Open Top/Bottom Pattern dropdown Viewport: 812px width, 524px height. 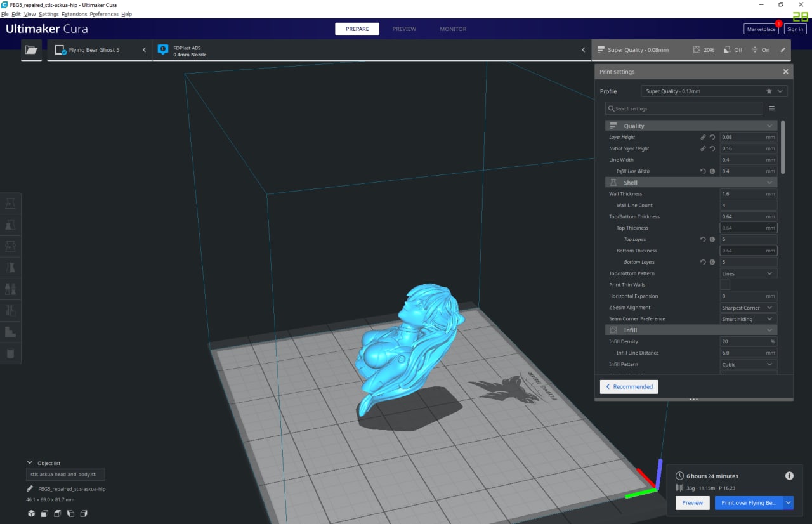click(x=749, y=273)
